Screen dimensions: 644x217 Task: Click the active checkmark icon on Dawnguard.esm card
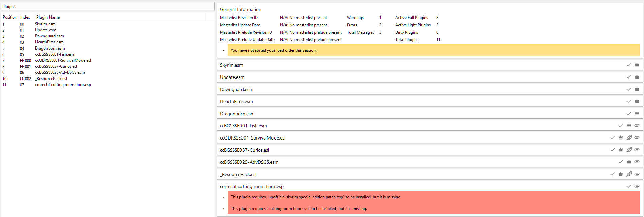point(629,89)
